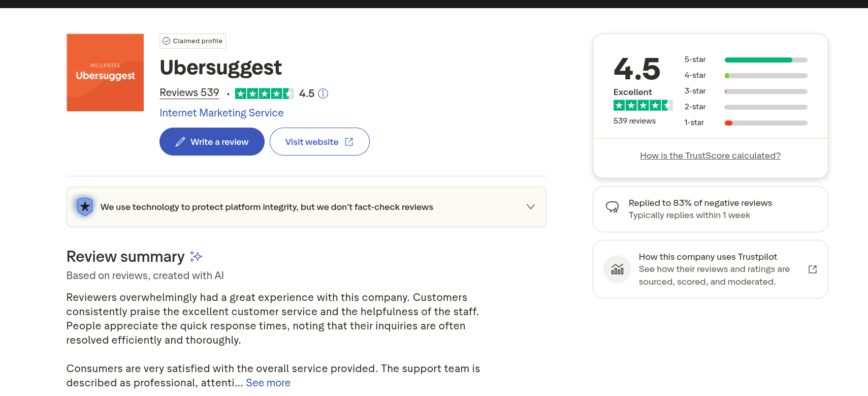This screenshot has width=868, height=396.
Task: Click the large 4.5 TrustScore number
Action: [637, 69]
